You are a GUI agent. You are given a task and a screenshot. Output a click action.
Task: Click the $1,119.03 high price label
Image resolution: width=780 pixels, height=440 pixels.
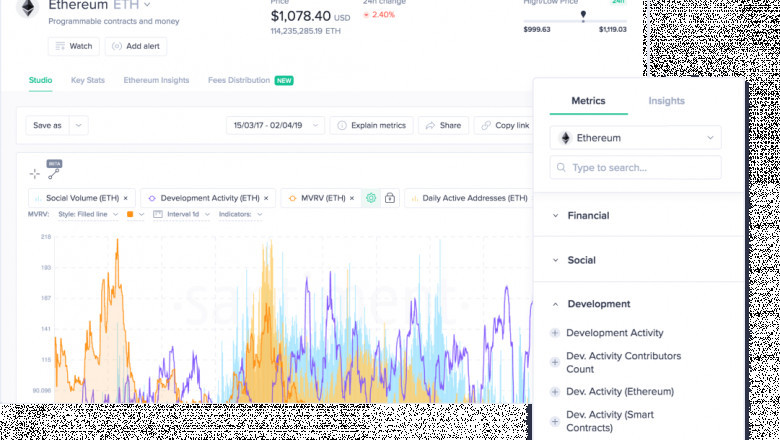(613, 29)
